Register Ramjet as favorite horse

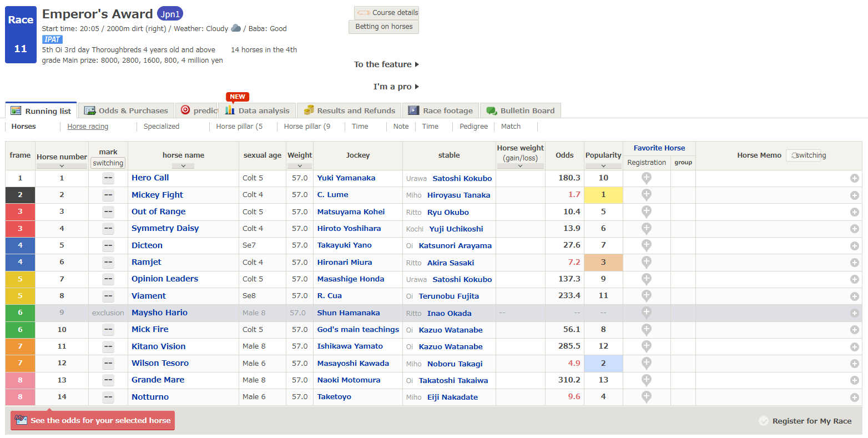click(x=646, y=262)
